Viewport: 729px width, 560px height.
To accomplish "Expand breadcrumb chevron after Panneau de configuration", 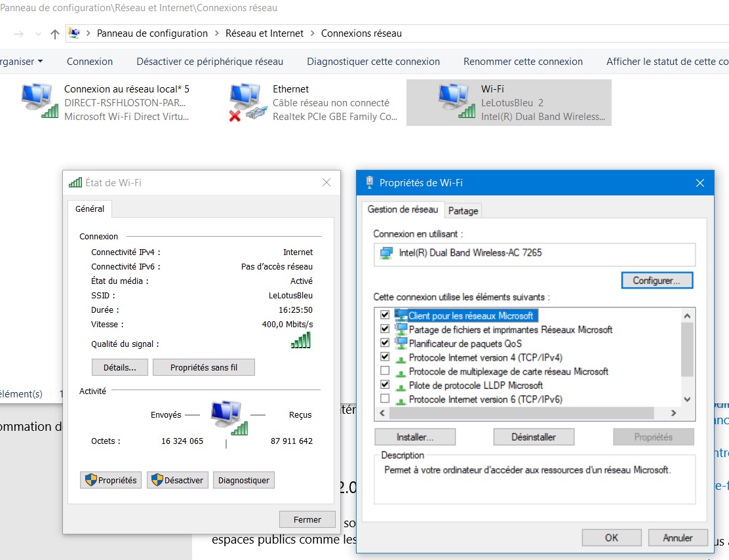I will [217, 33].
